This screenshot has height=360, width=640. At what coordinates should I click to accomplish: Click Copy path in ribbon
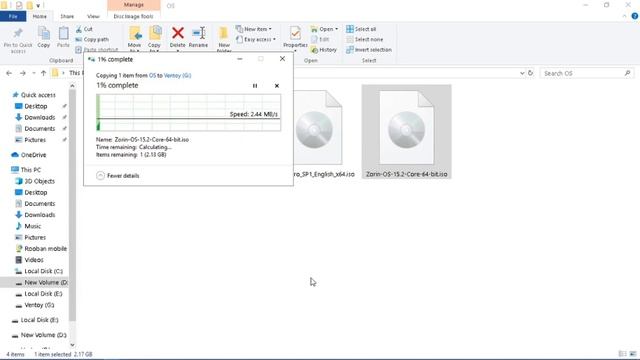tap(92, 40)
